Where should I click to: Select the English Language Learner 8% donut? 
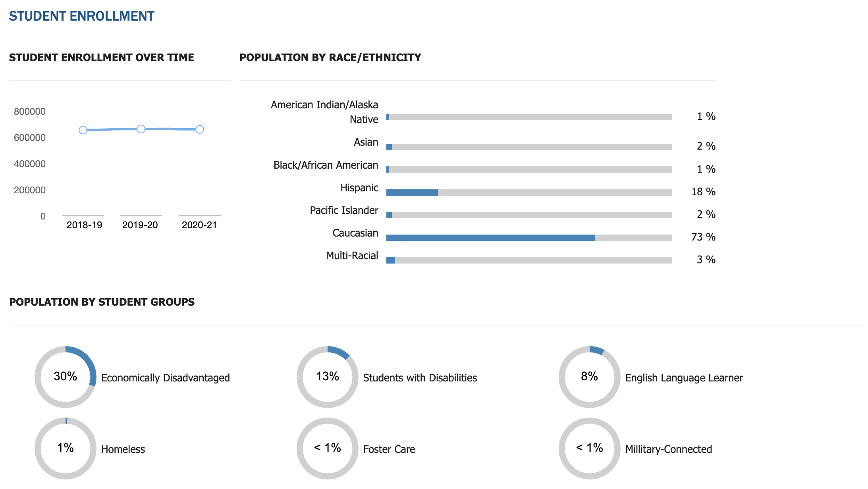tap(590, 377)
